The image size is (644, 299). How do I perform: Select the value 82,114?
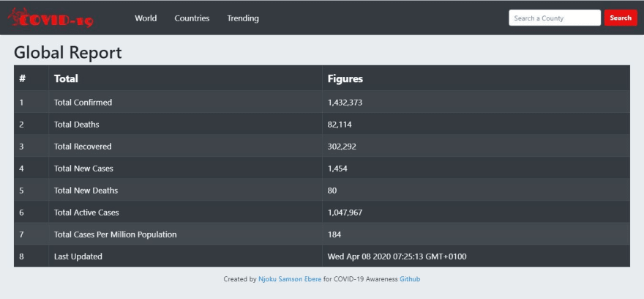click(340, 124)
